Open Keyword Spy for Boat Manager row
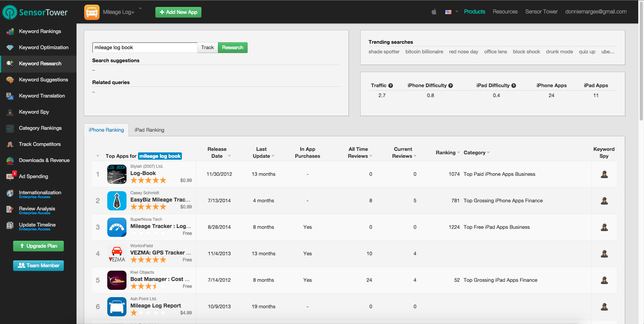 click(604, 280)
